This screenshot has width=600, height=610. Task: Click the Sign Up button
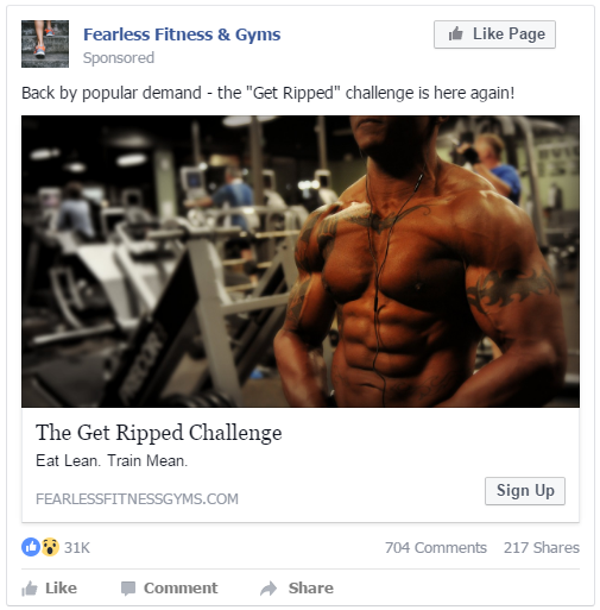[525, 491]
